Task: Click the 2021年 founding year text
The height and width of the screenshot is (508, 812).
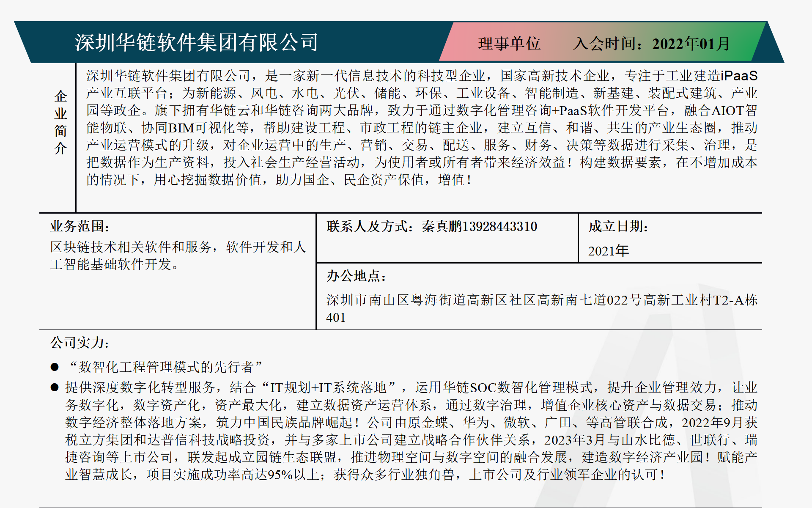Action: point(608,251)
